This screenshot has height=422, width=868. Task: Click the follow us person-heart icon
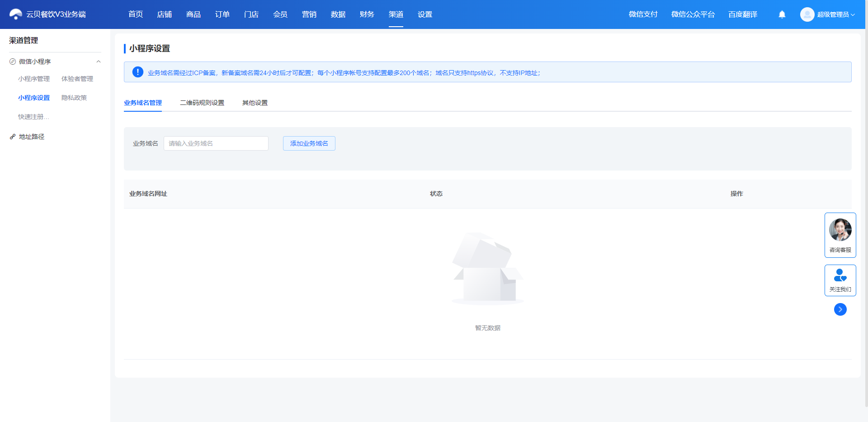point(840,275)
